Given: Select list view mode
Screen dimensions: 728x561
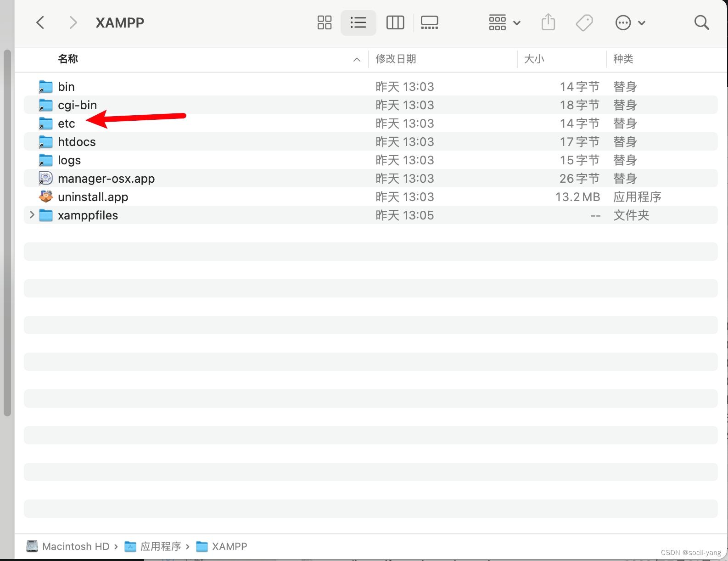Looking at the screenshot, I should (358, 22).
